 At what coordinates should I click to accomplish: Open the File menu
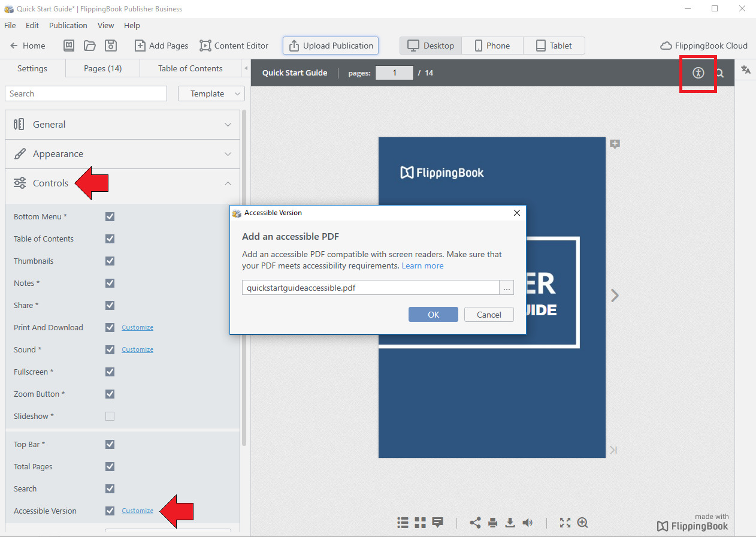[x=10, y=25]
